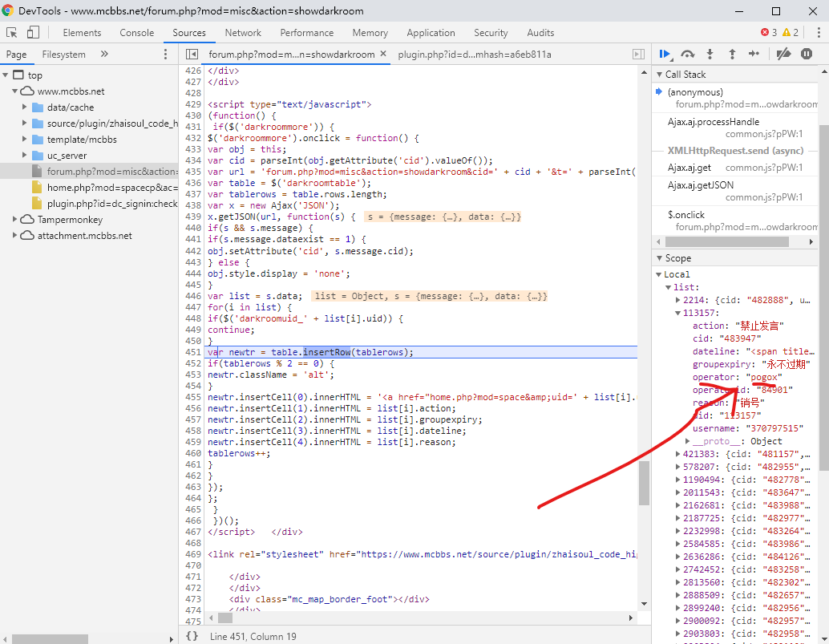This screenshot has width=829, height=644.
Task: Toggle device toolbar emulation
Action: coord(33,33)
